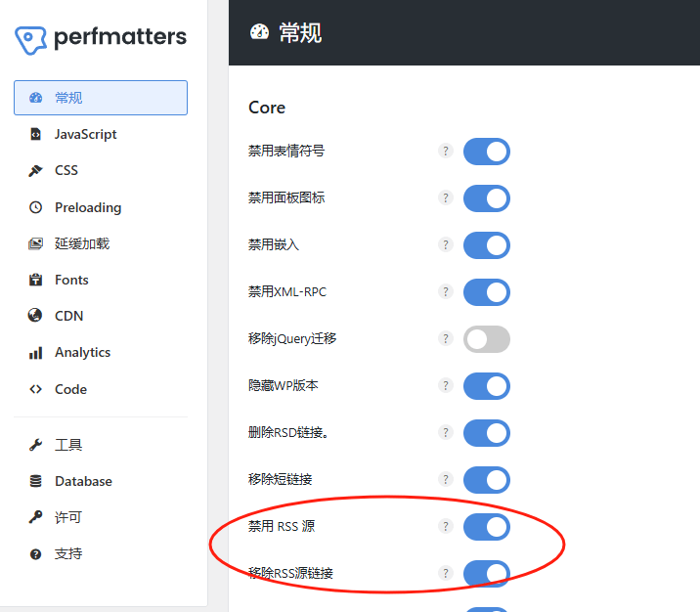This screenshot has width=700, height=612.
Task: Open help tooltip for 禁用XML-RPC
Action: coord(446,291)
